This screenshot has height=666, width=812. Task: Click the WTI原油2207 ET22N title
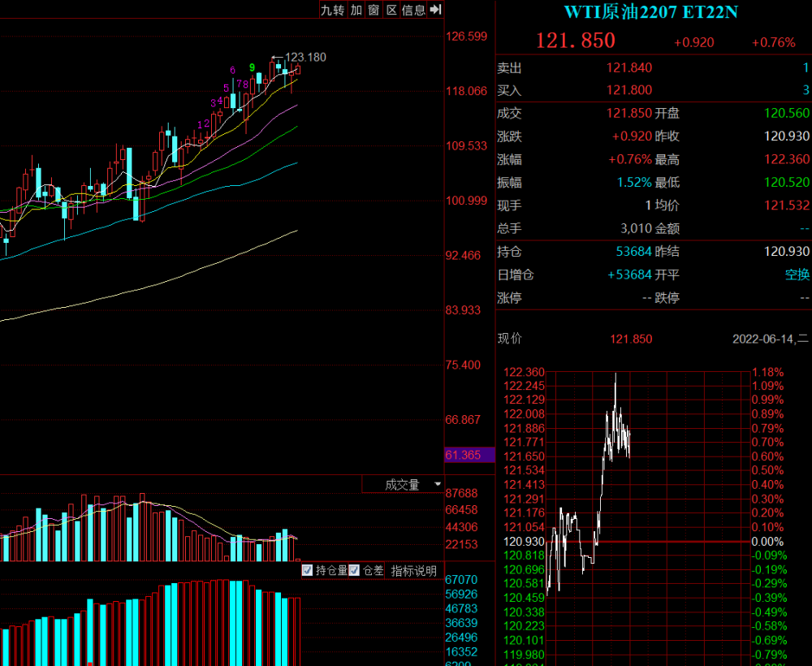tap(650, 12)
